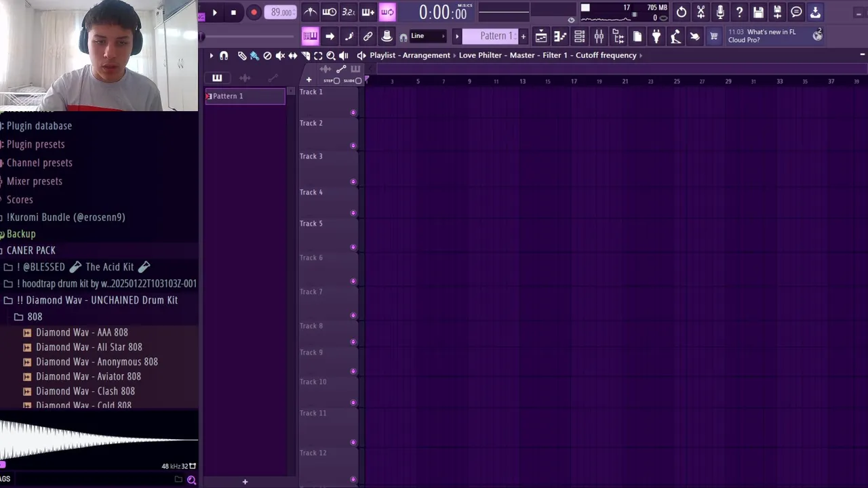
Task: Toggle the STEP checkbox
Action: point(336,81)
